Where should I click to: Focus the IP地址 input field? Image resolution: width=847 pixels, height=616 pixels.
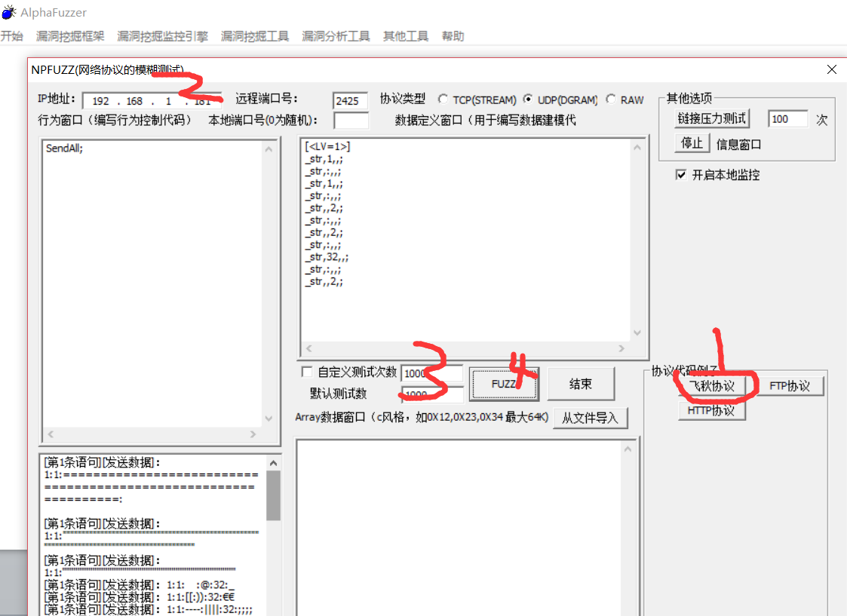(152, 101)
